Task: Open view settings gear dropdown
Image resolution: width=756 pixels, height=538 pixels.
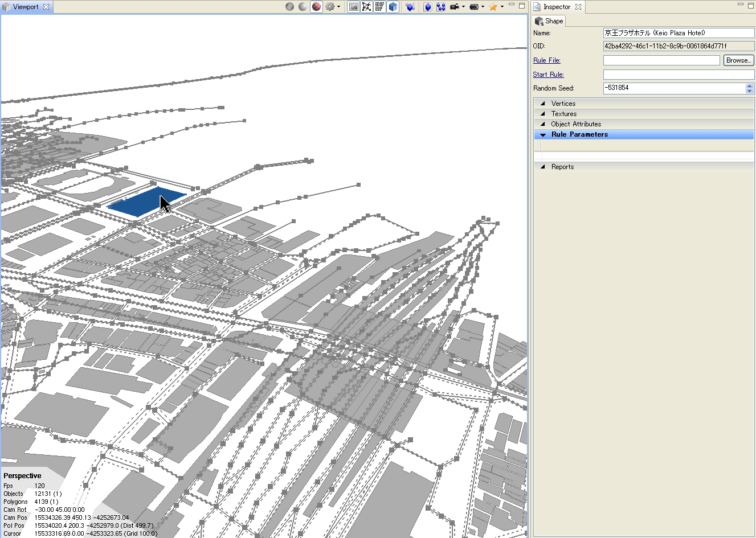Action: (330, 7)
